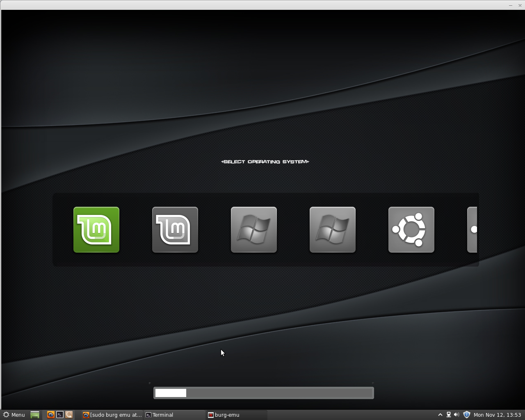This screenshot has width=525, height=420.
Task: Pick the second gray Windows boot entry
Action: coord(333,230)
